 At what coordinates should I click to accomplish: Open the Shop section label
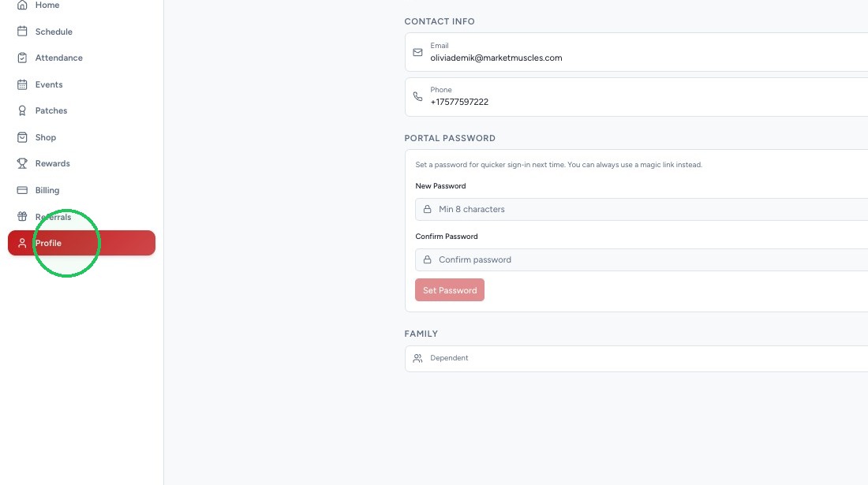(x=46, y=137)
